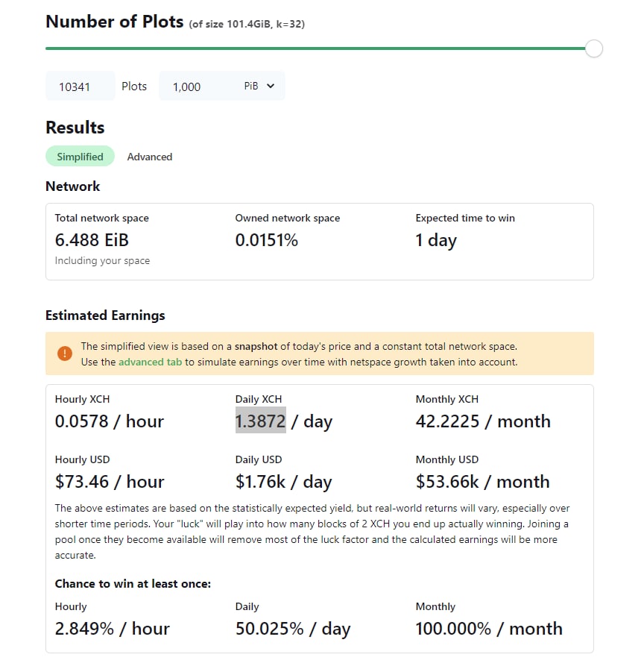The image size is (644, 669).
Task: Click the $1.76k / day Daily USD value
Action: 283,482
